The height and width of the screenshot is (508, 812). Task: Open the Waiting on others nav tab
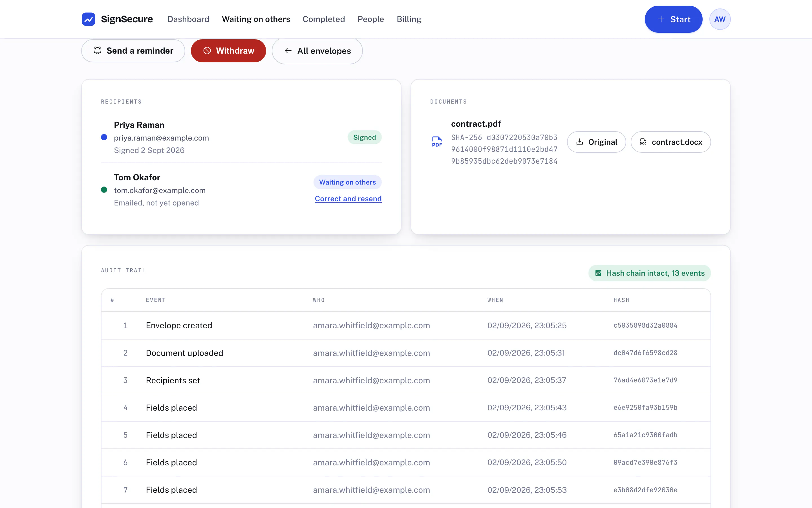256,19
